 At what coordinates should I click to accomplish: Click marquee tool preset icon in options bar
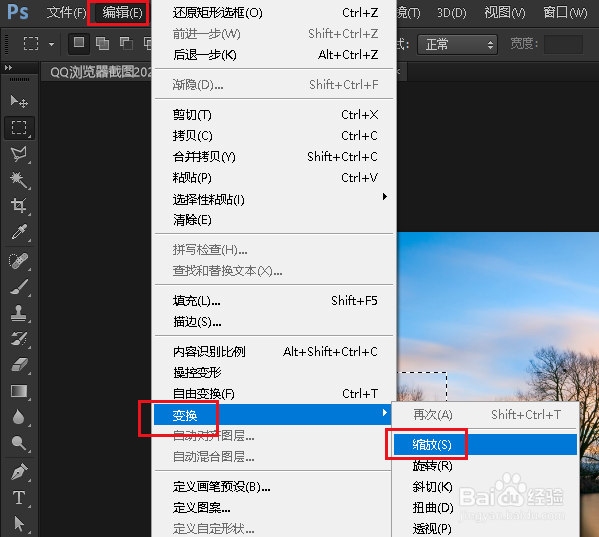tap(31, 44)
